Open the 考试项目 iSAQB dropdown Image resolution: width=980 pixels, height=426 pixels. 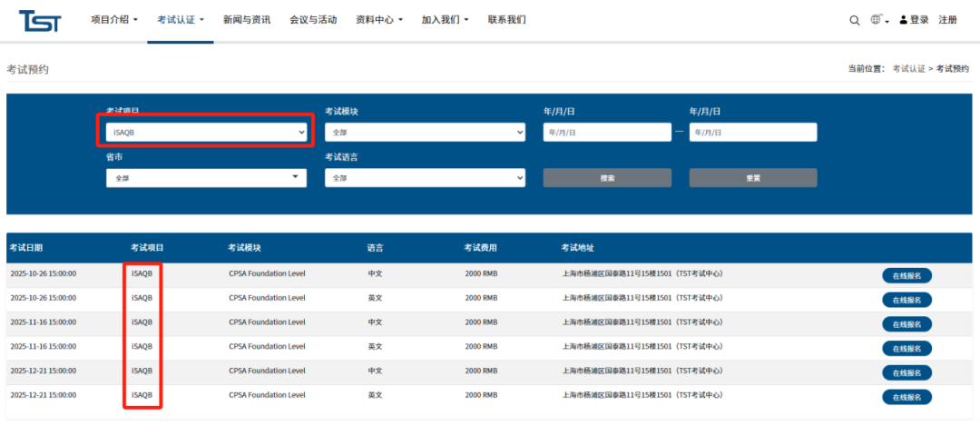206,133
